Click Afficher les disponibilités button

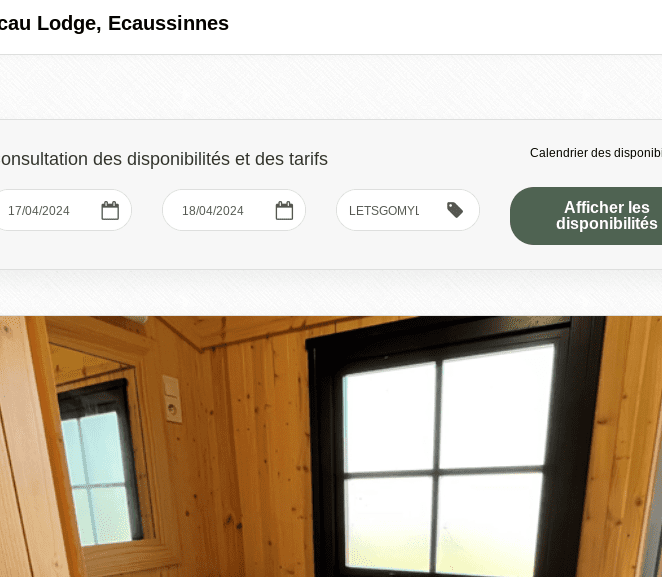pyautogui.click(x=586, y=216)
